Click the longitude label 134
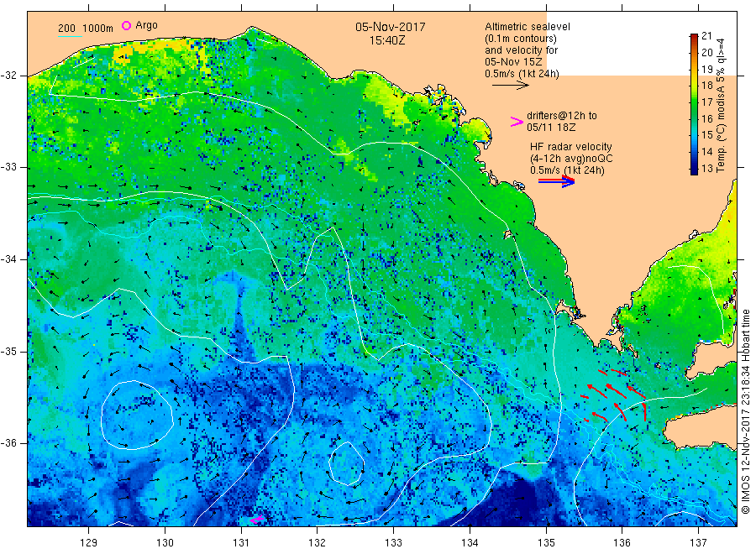The width and height of the screenshot is (756, 554). pos(470,542)
